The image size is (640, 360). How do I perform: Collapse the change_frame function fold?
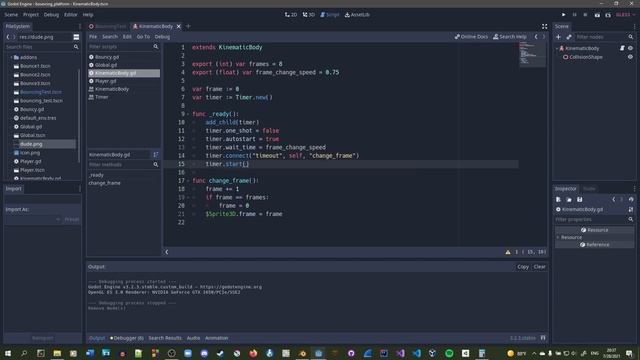(188, 181)
